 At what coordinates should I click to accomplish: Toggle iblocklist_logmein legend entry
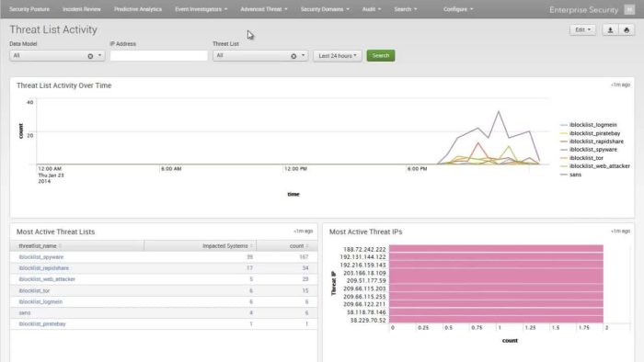[589, 125]
